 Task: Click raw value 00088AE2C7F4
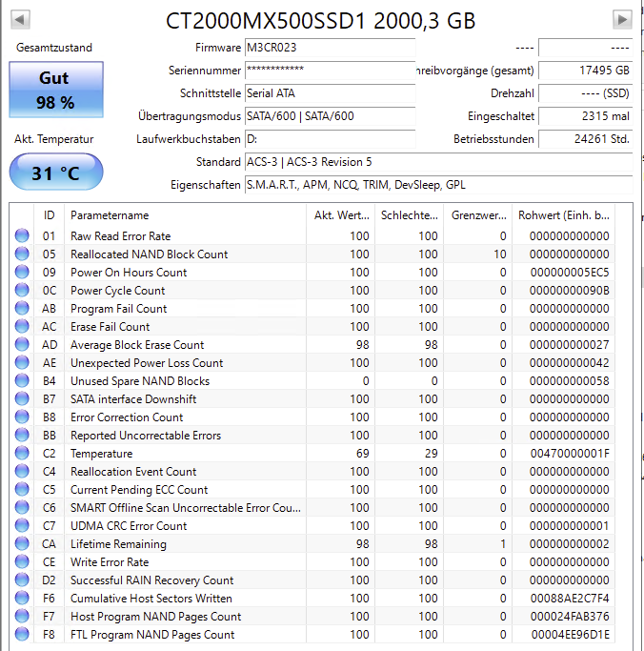pos(570,599)
